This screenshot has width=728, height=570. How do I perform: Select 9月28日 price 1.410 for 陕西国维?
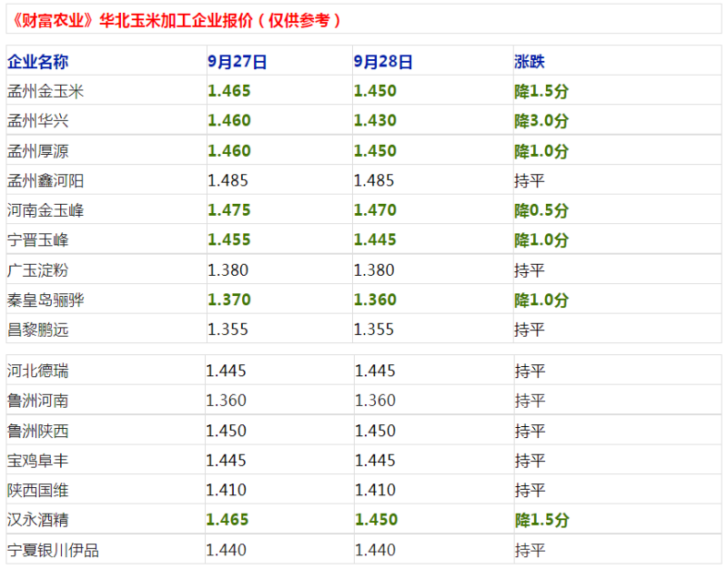tap(375, 490)
